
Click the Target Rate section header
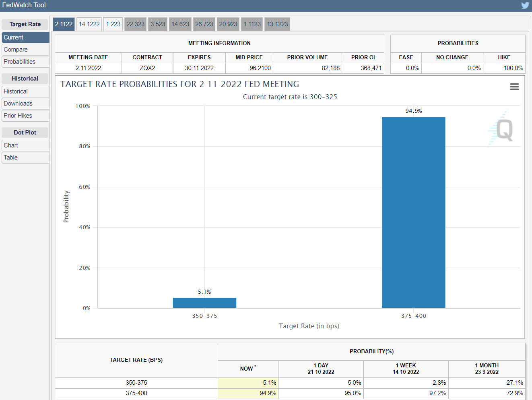[25, 24]
